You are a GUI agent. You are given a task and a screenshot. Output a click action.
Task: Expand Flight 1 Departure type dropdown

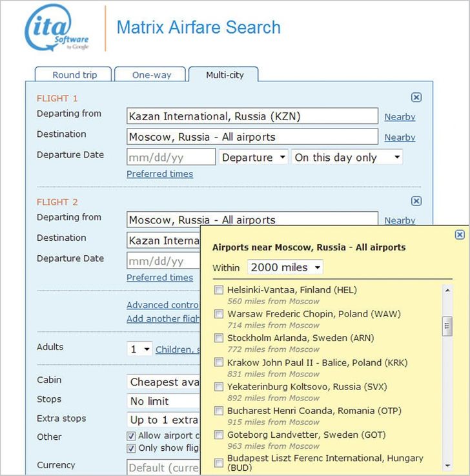point(254,157)
